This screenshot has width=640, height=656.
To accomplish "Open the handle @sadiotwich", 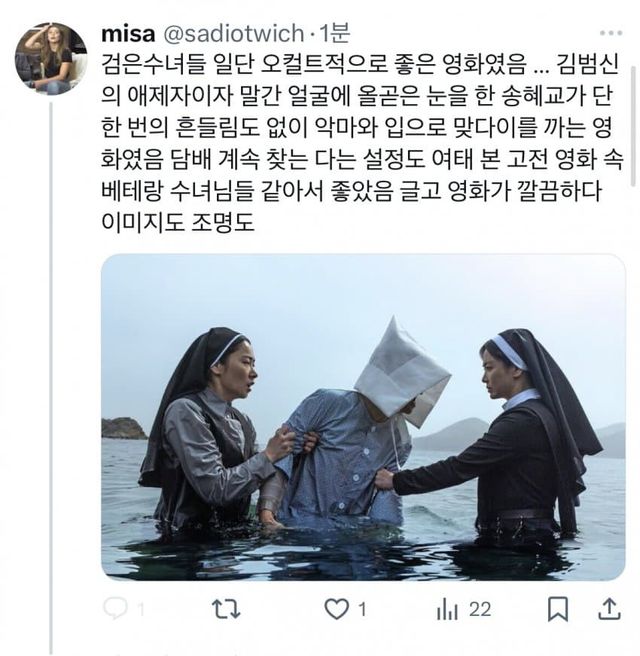I will pos(233,33).
